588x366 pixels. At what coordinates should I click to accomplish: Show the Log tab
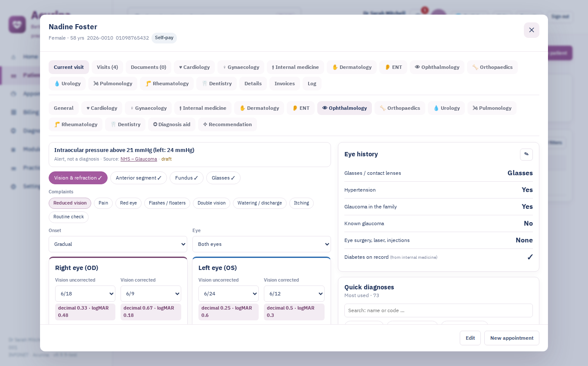point(312,84)
